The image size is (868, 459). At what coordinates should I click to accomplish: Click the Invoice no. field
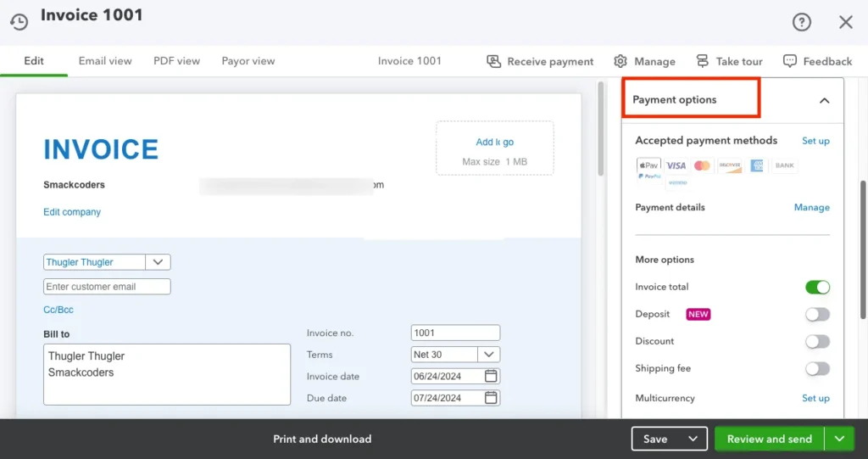(455, 333)
